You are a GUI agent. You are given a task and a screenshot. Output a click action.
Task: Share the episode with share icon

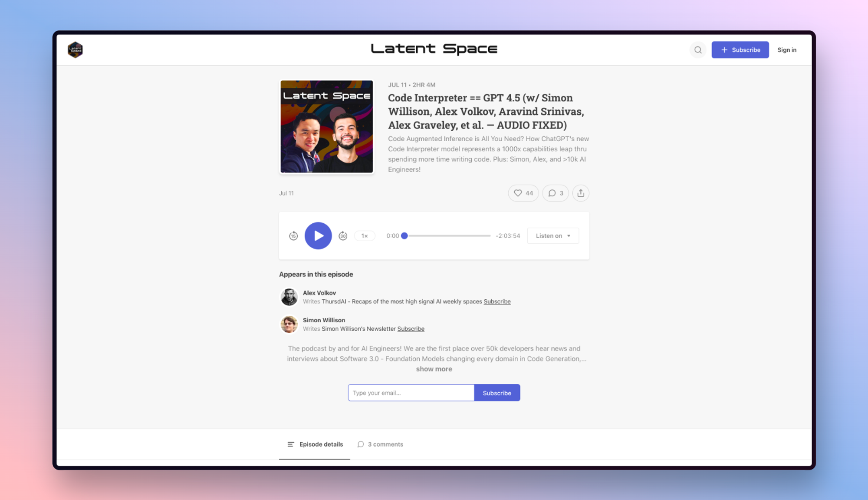[x=581, y=193]
